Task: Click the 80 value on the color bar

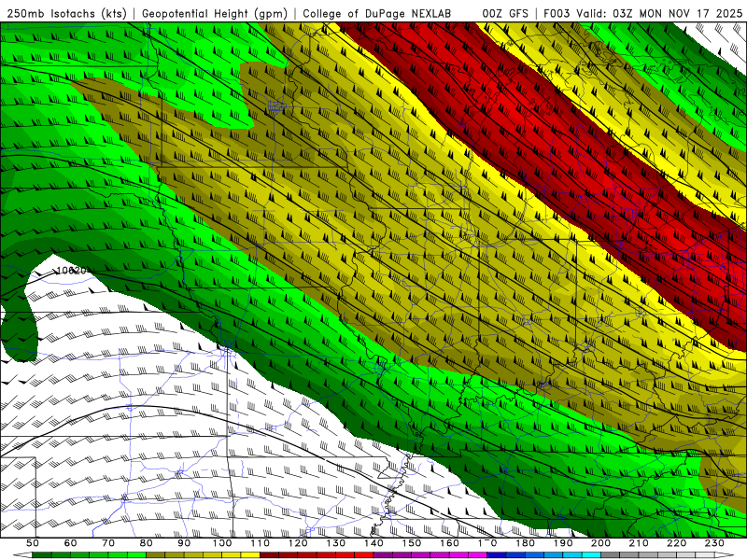Action: [x=147, y=543]
